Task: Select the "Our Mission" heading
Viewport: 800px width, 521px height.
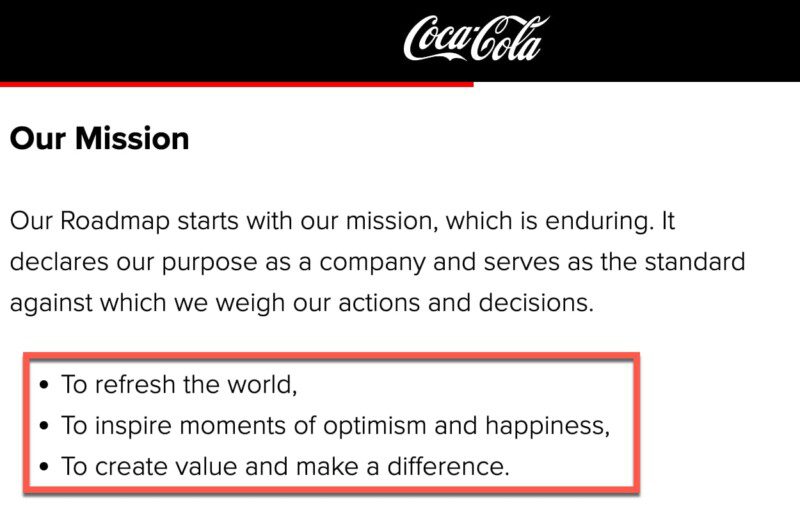Action: pos(99,138)
